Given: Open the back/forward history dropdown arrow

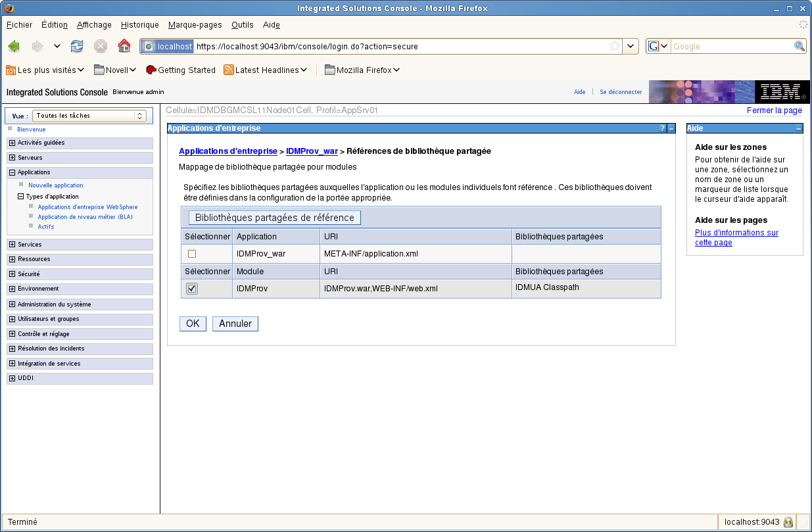Looking at the screenshot, I should point(57,46).
